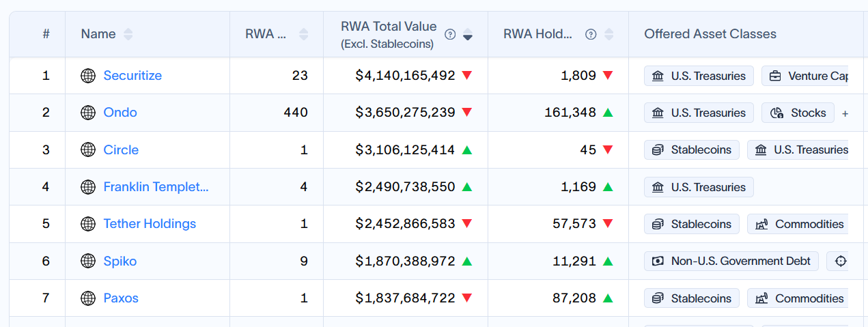Click the coins icon in Paxos's Stablecoins tag
Viewport: 868px width, 327px height.
658,298
